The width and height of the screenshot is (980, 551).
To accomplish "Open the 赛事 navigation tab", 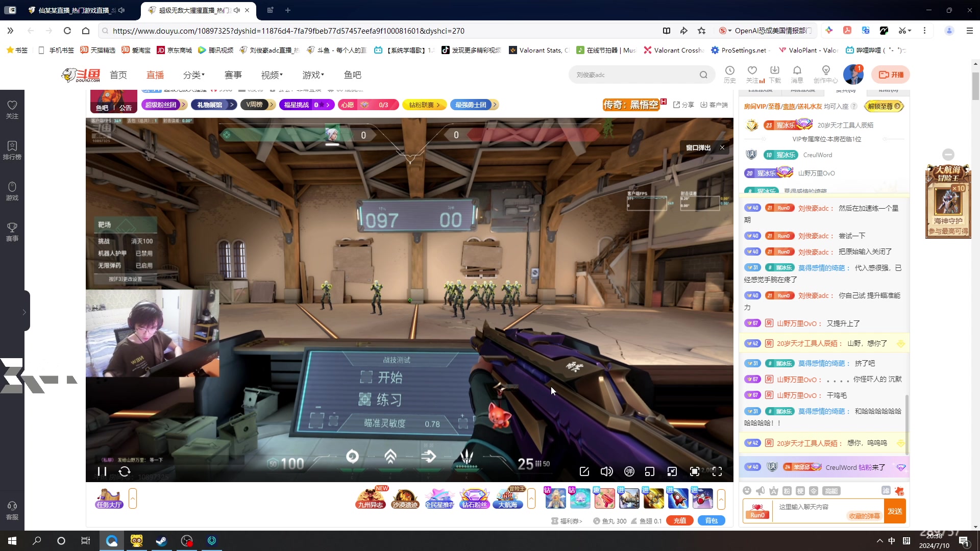I will click(233, 75).
